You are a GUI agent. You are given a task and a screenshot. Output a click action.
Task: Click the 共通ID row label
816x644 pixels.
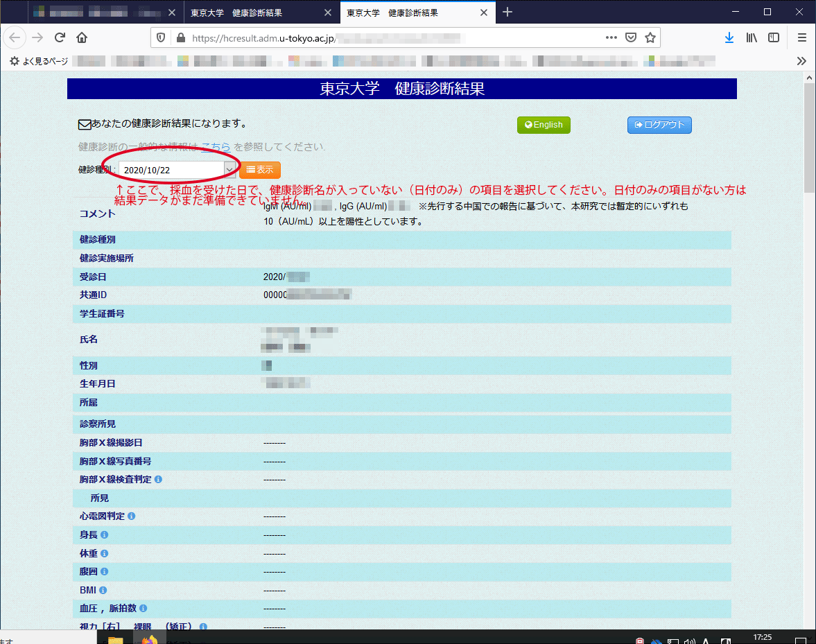pyautogui.click(x=93, y=295)
